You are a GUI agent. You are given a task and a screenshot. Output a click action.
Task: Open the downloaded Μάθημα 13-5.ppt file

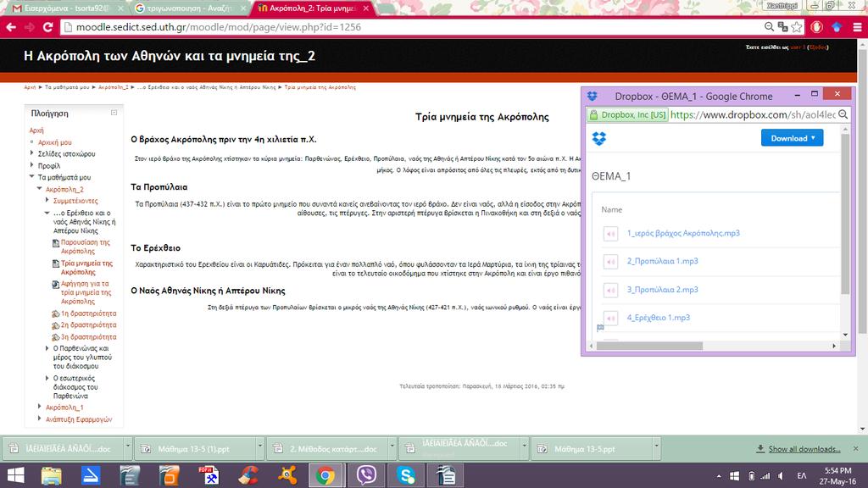[x=590, y=449]
